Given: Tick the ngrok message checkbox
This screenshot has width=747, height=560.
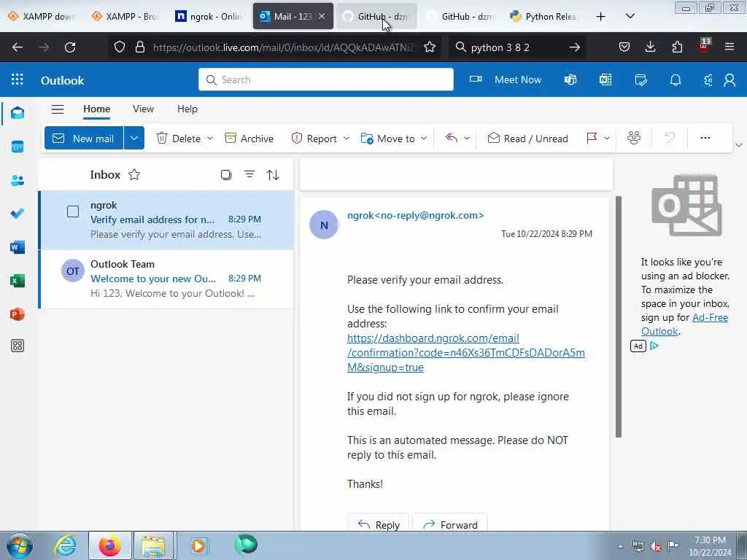Looking at the screenshot, I should click(73, 211).
